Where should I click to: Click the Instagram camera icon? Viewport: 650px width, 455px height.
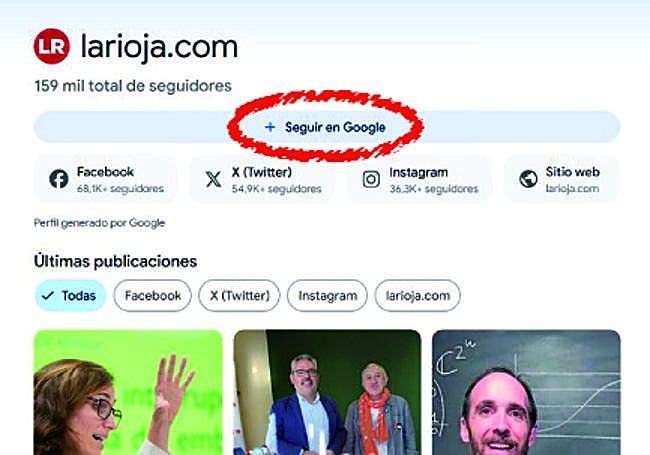(x=371, y=179)
